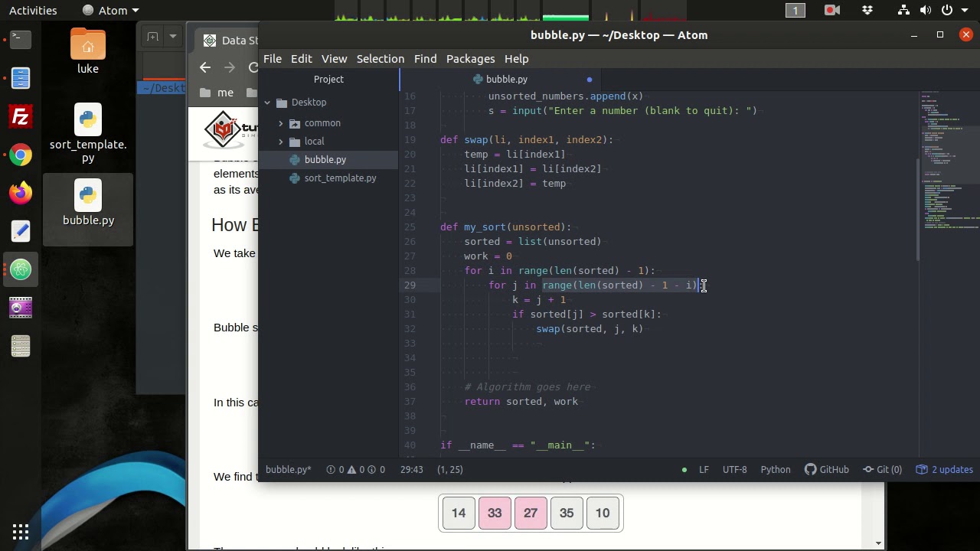The image size is (980, 551).
Task: Click the browser forward arrow
Action: click(x=229, y=67)
